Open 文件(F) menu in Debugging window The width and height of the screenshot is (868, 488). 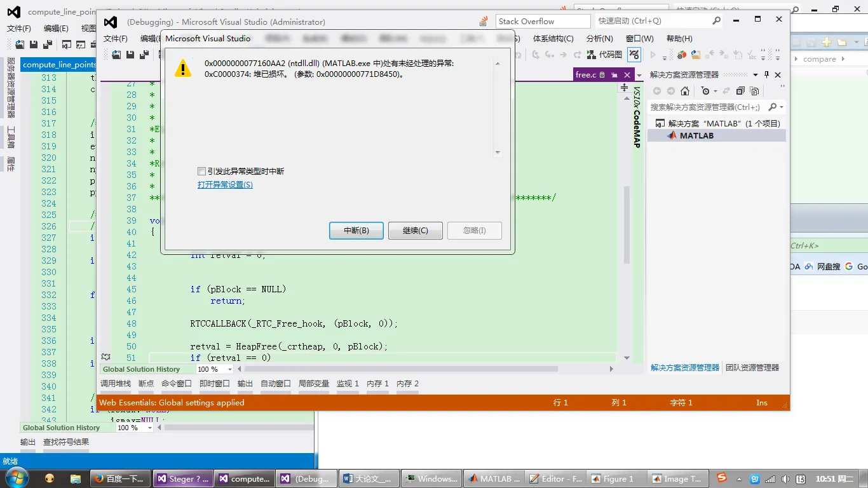click(115, 39)
